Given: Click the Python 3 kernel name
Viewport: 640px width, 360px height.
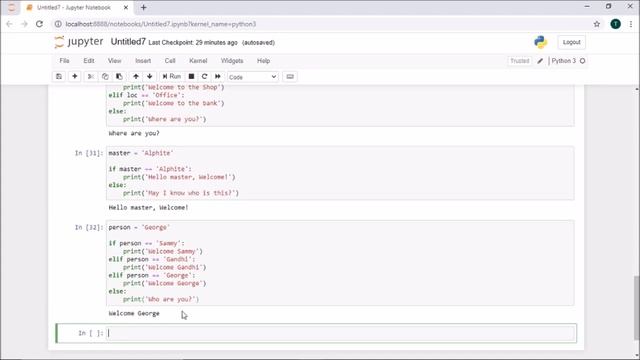Looking at the screenshot, I should tap(563, 61).
